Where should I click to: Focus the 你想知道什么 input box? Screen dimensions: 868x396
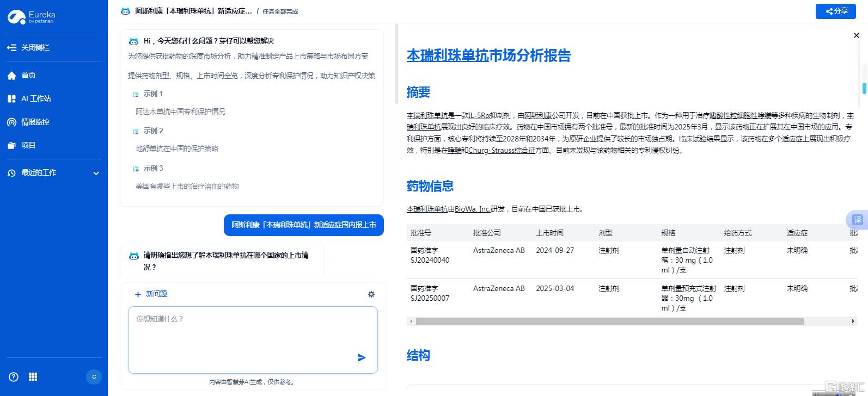pos(253,339)
